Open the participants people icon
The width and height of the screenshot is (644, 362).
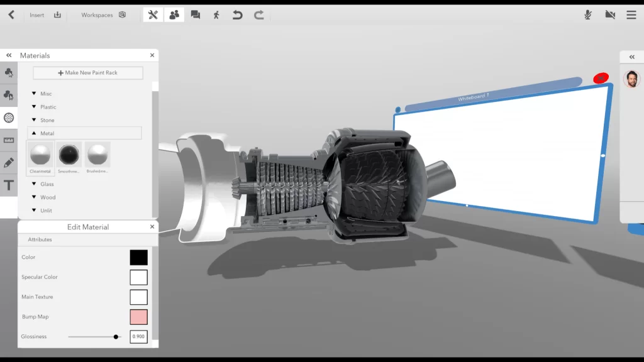click(x=174, y=14)
